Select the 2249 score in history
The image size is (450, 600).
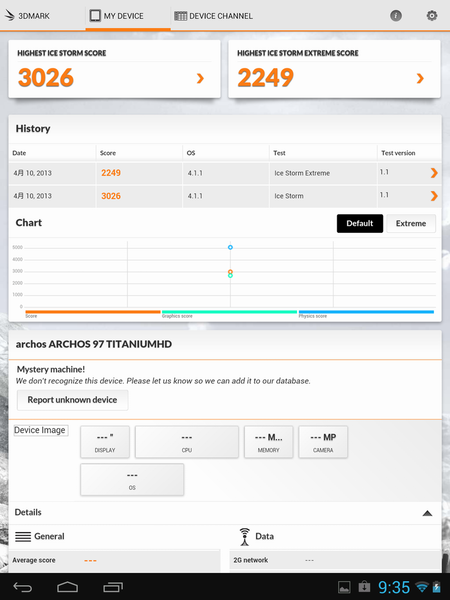111,173
